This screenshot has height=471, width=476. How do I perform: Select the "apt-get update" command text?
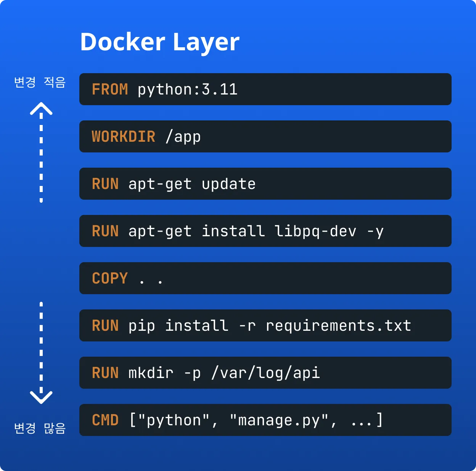(x=192, y=184)
